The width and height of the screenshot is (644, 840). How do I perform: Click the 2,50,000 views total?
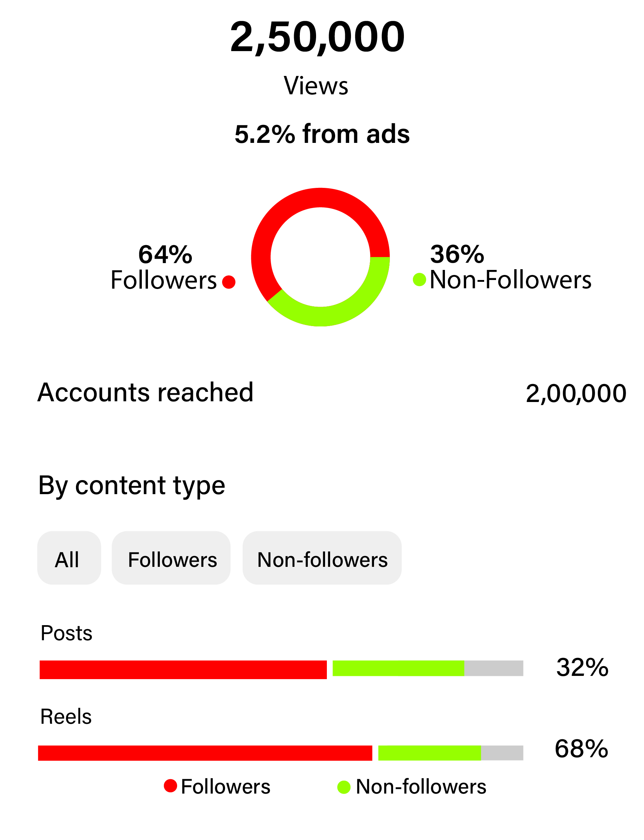(318, 37)
